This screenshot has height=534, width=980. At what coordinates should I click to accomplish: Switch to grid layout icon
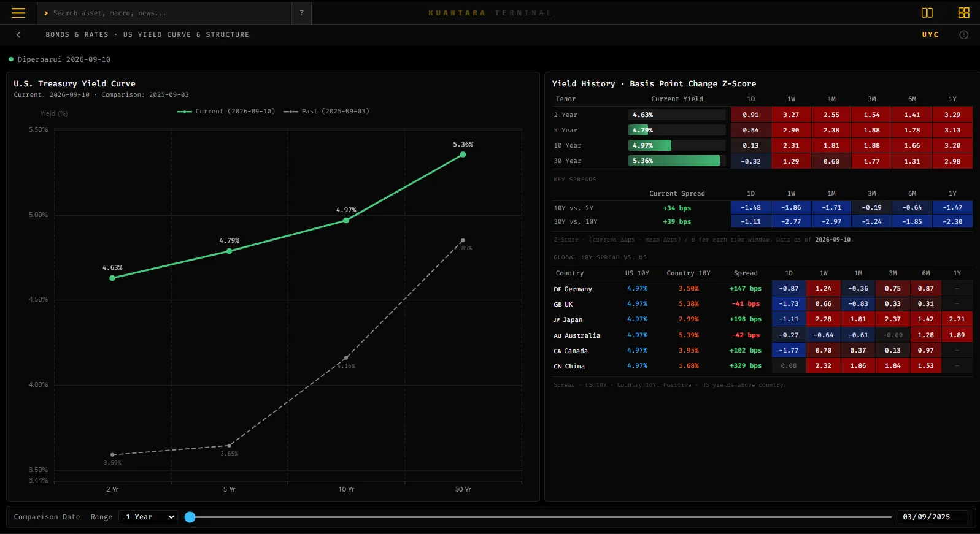[963, 13]
